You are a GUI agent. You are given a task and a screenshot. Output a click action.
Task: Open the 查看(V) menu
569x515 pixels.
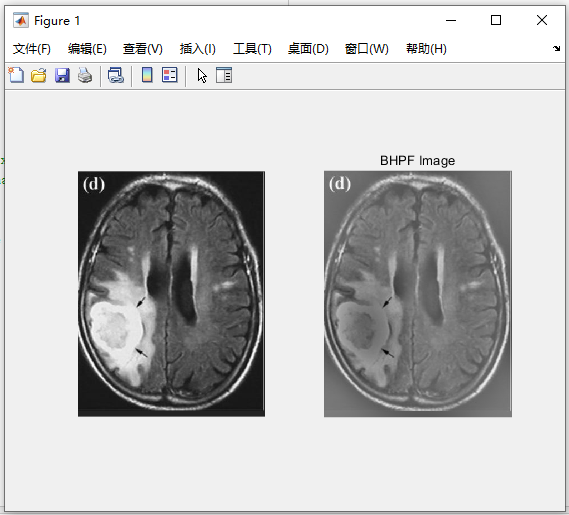pyautogui.click(x=143, y=49)
